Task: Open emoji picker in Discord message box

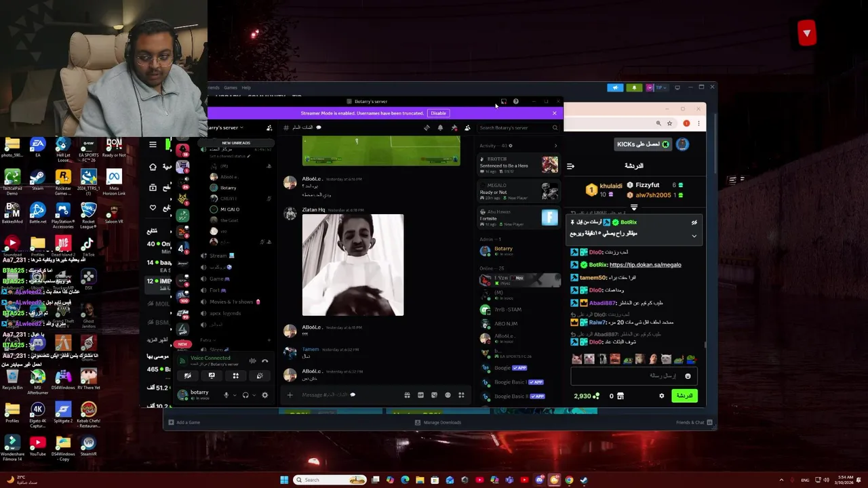Action: tap(448, 395)
